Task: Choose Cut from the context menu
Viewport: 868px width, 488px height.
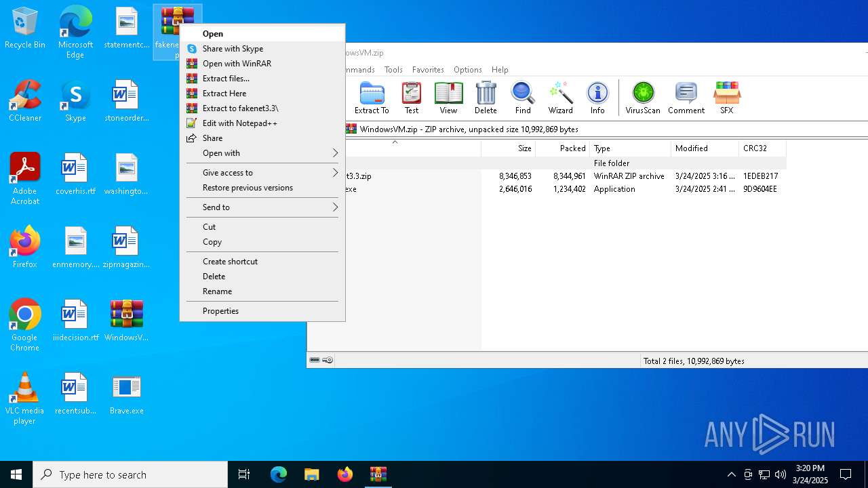Action: click(x=262, y=227)
